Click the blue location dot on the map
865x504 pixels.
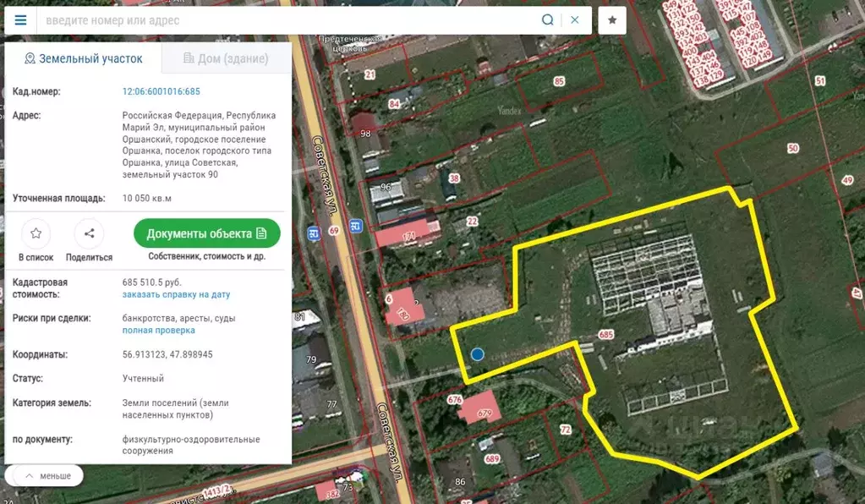tap(478, 354)
